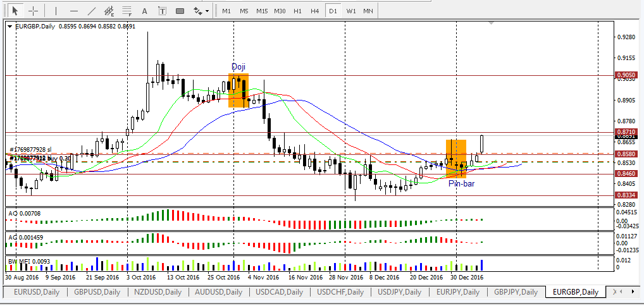644x306 pixels.
Task: Select the active EURGBP,Daily tab
Action: (575, 292)
